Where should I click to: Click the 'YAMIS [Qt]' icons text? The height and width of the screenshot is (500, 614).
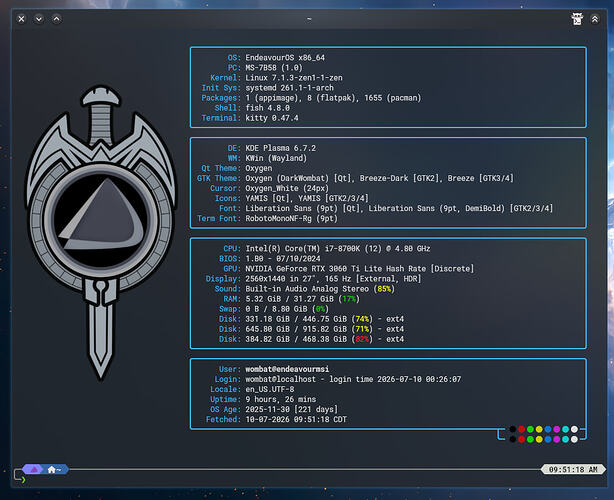click(x=269, y=198)
